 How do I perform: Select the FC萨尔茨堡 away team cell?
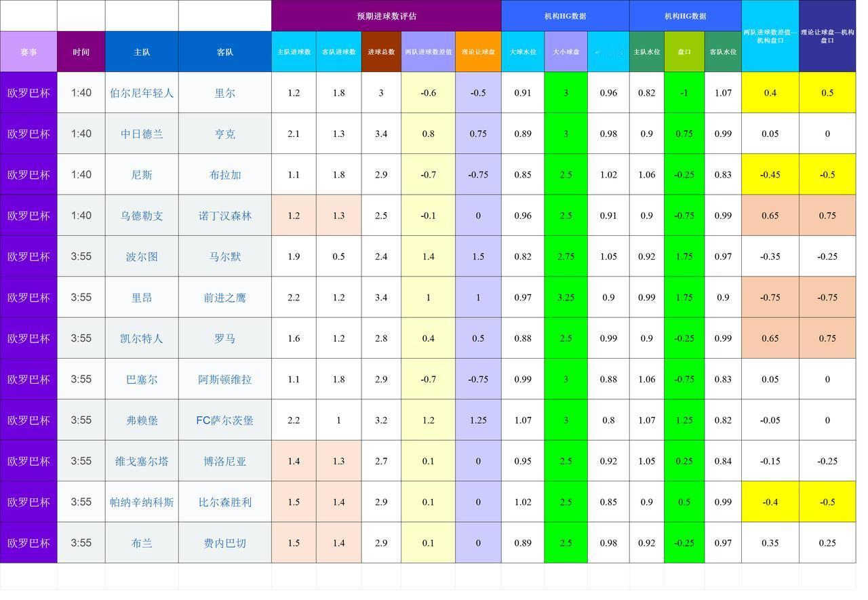[224, 420]
